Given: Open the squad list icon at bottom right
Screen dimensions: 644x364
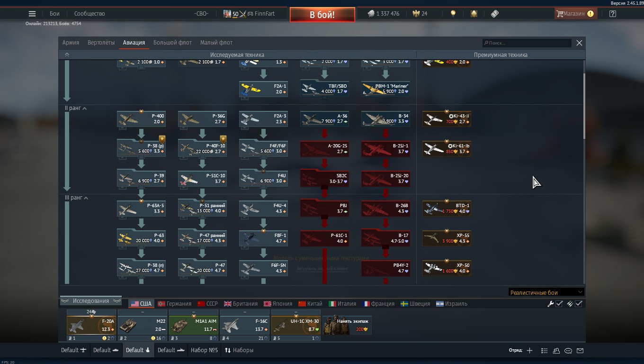Looking at the screenshot, I should pyautogui.click(x=544, y=351).
